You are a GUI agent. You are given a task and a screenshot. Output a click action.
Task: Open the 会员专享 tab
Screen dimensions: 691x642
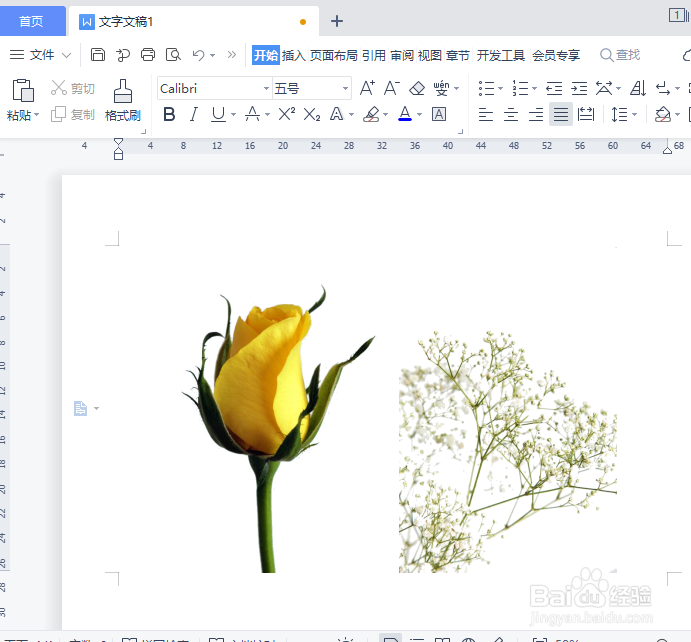click(556, 55)
